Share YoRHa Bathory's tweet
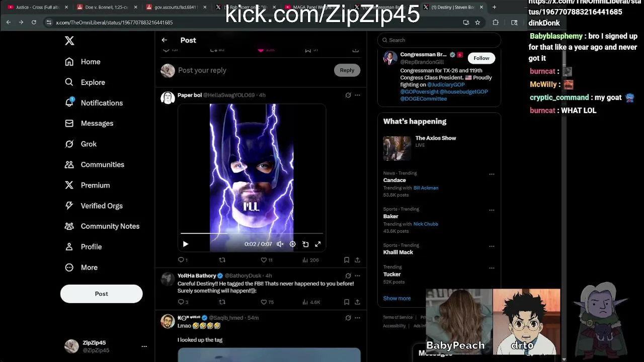The height and width of the screenshot is (362, 644). (357, 302)
